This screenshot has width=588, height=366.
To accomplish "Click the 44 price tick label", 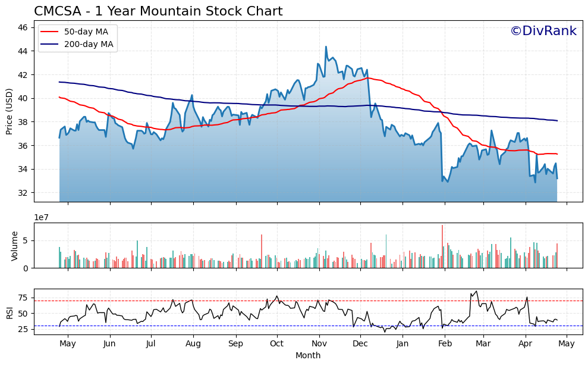I will [x=23, y=51].
